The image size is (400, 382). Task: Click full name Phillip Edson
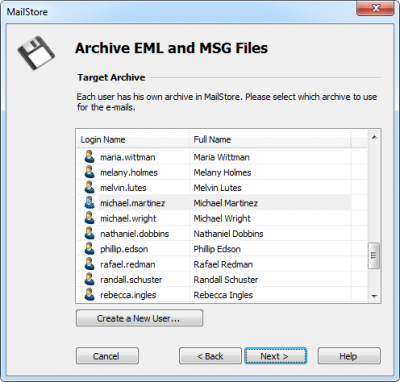pos(217,249)
